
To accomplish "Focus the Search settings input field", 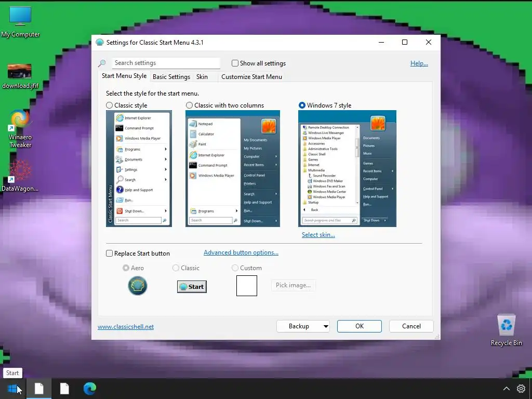I will 166,63.
